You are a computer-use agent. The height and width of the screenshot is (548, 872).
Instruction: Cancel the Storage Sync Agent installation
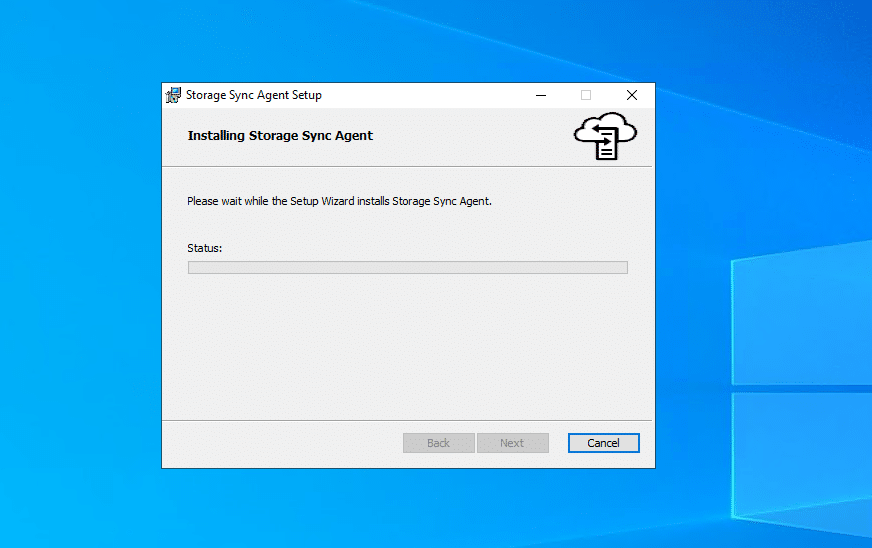[603, 443]
